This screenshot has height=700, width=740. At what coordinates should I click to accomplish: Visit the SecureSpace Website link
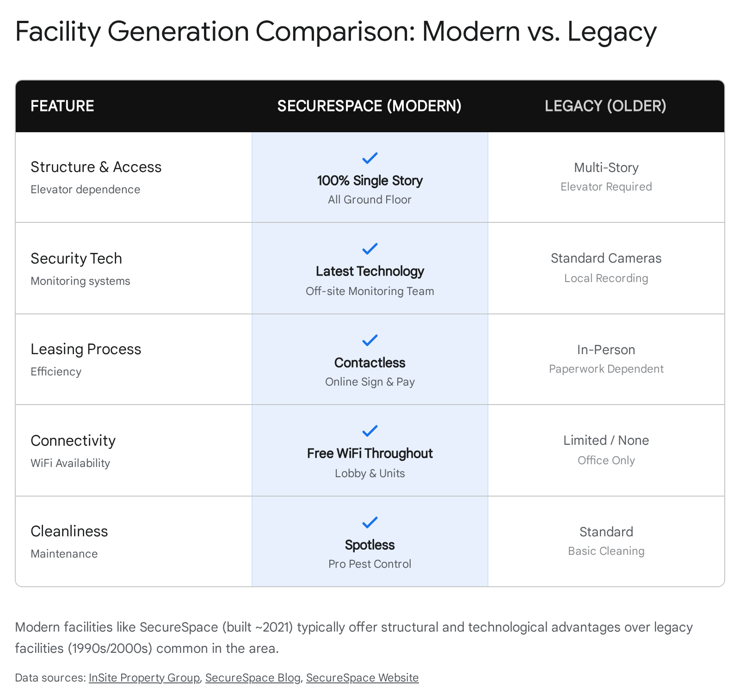click(362, 677)
